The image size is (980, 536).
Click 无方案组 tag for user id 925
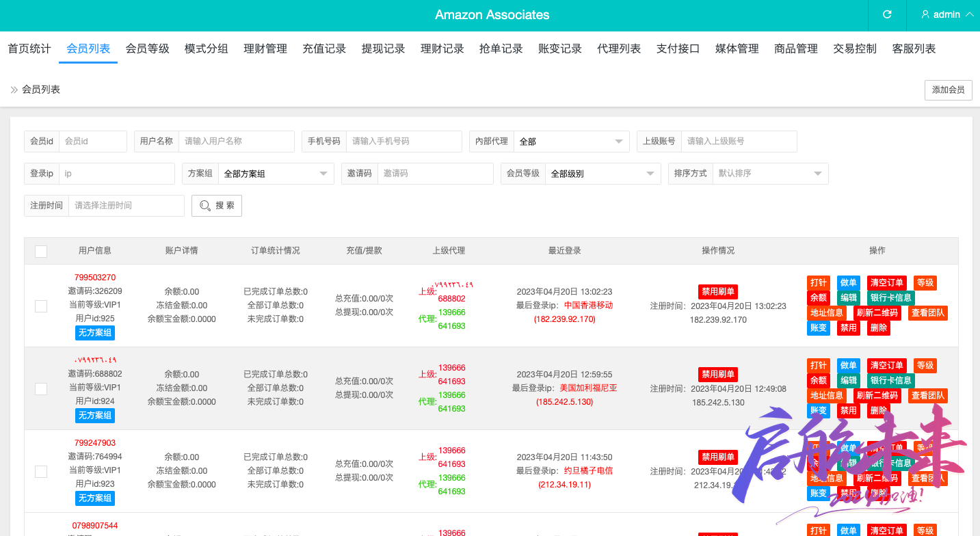pyautogui.click(x=95, y=333)
